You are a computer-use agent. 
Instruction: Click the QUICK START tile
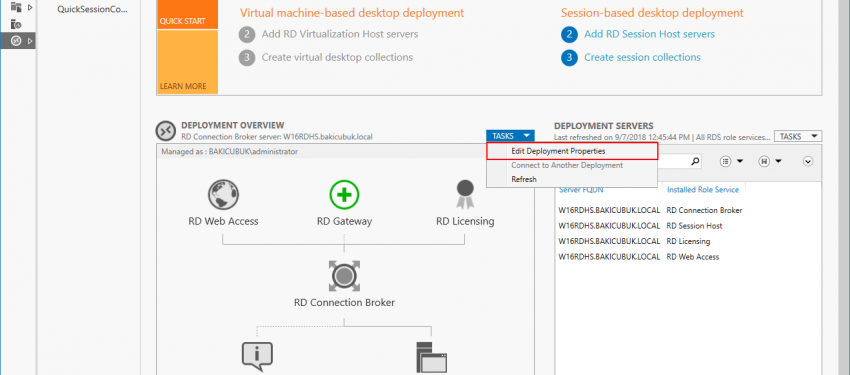coord(188,15)
